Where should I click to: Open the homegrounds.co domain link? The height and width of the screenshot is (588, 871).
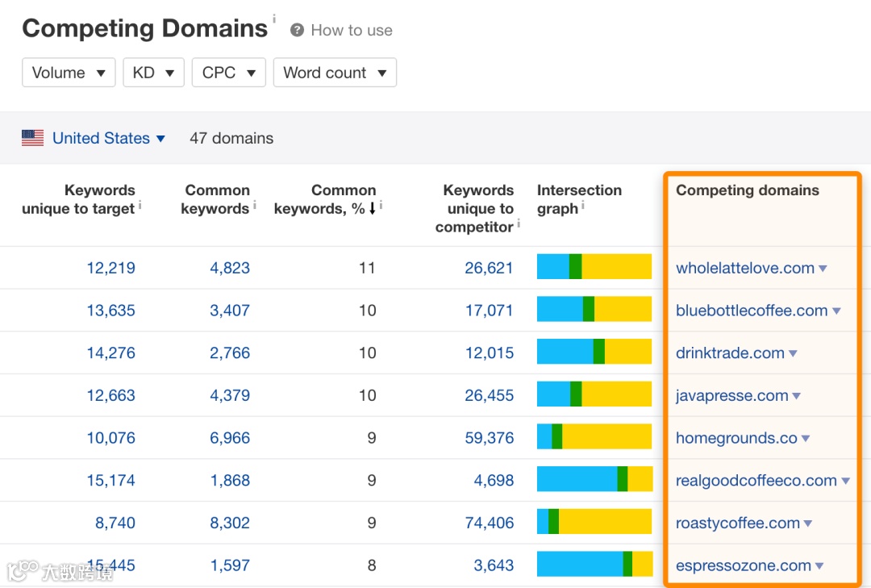(x=736, y=438)
